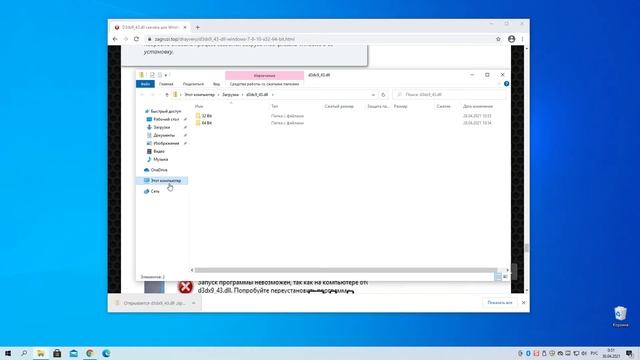Viewport: 640px width, 360px height.
Task: Bookmark this page with the star icon
Action: [498, 39]
